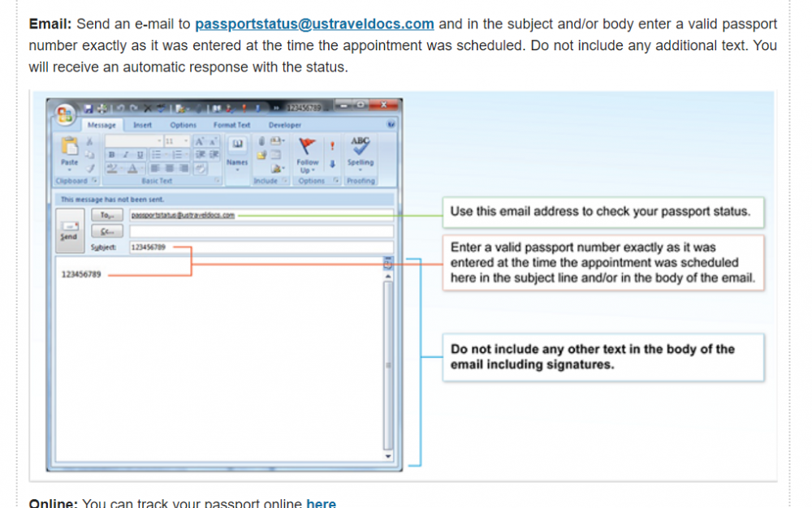The width and height of the screenshot is (812, 508).
Task: Click the Follow Up label
Action: [308, 166]
